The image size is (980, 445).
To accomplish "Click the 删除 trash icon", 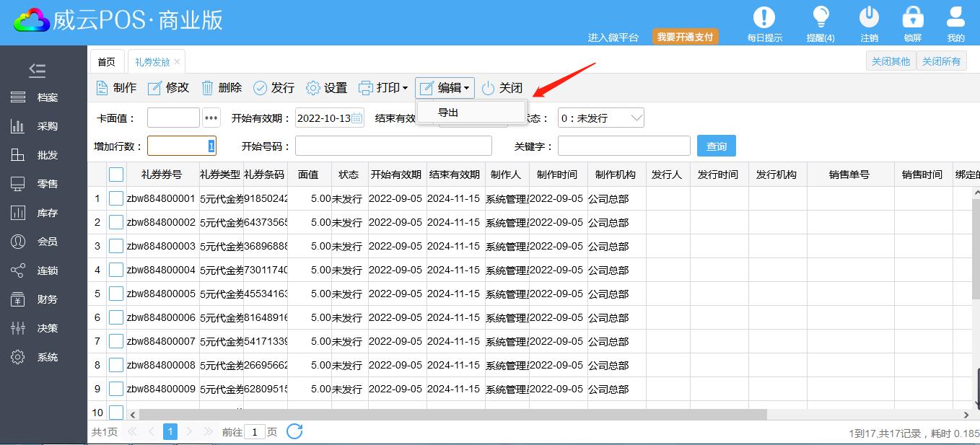I will tap(208, 88).
